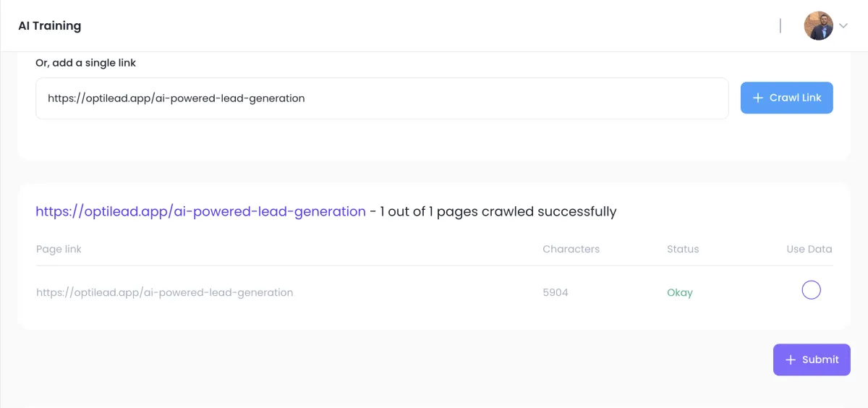The image size is (868, 408).
Task: Click the AI Training page title
Action: coord(50,26)
